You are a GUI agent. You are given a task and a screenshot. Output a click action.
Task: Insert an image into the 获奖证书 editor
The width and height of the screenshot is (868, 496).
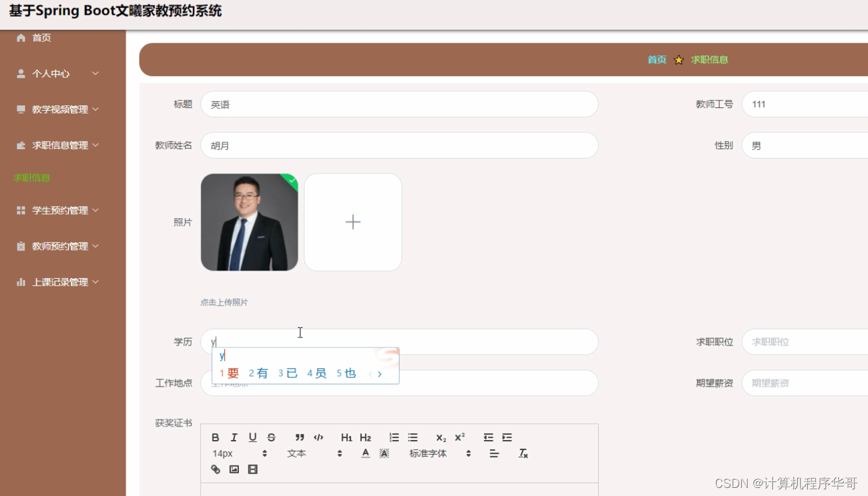pos(234,469)
